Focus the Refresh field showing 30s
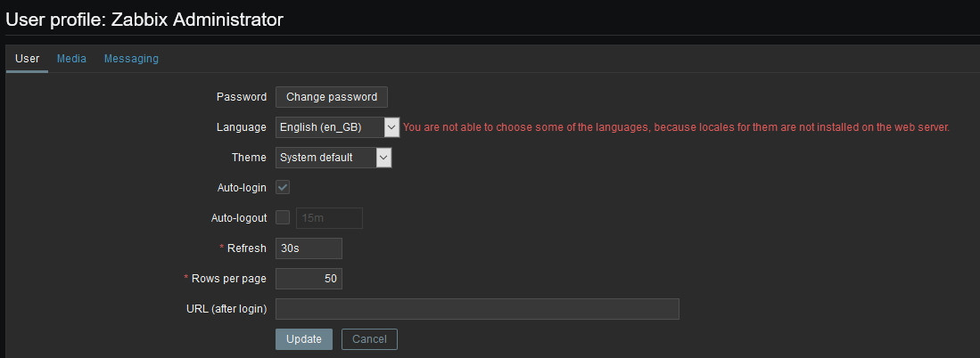 tap(309, 248)
